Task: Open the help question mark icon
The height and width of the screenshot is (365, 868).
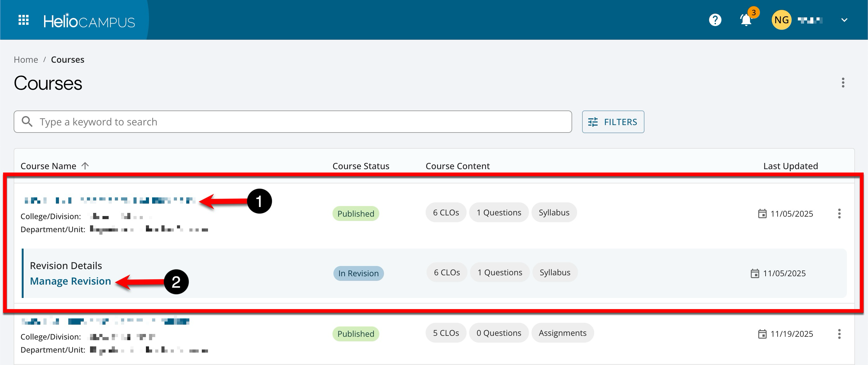Action: 715,20
